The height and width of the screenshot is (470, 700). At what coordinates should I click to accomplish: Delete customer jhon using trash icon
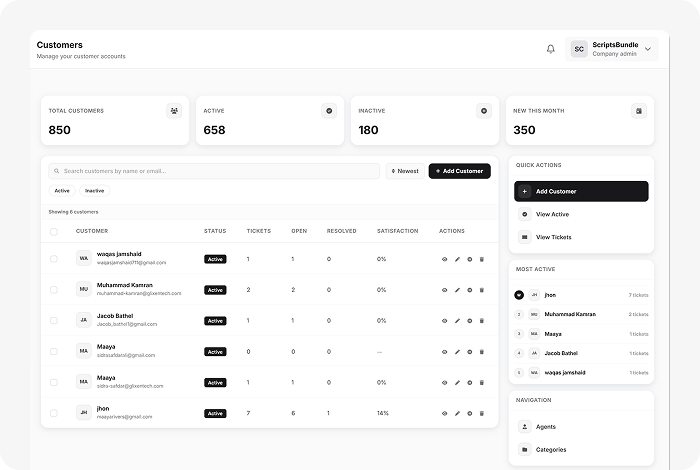click(x=481, y=413)
